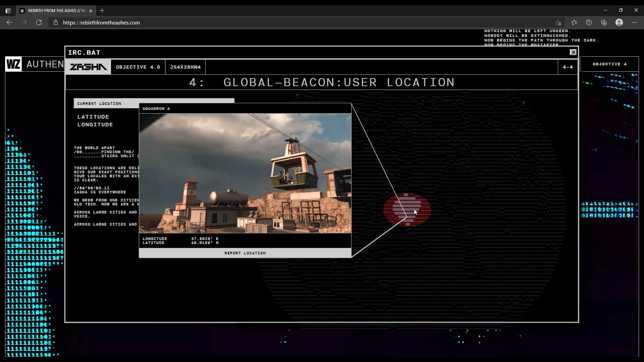Select the REBIRTH FROM THE ASHES tab
Image resolution: width=644 pixels, height=362 pixels.
56,11
